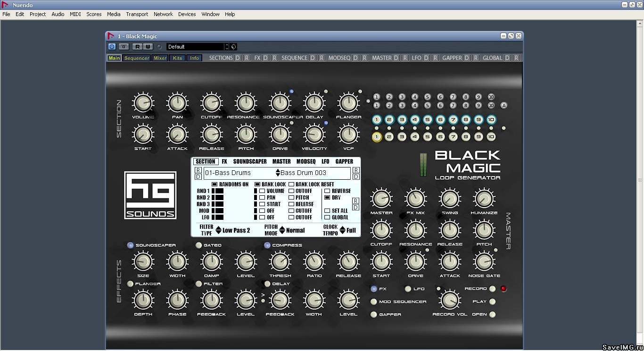The height and width of the screenshot is (351, 644).
Task: Click the section VOLUME knob
Action: tap(143, 103)
